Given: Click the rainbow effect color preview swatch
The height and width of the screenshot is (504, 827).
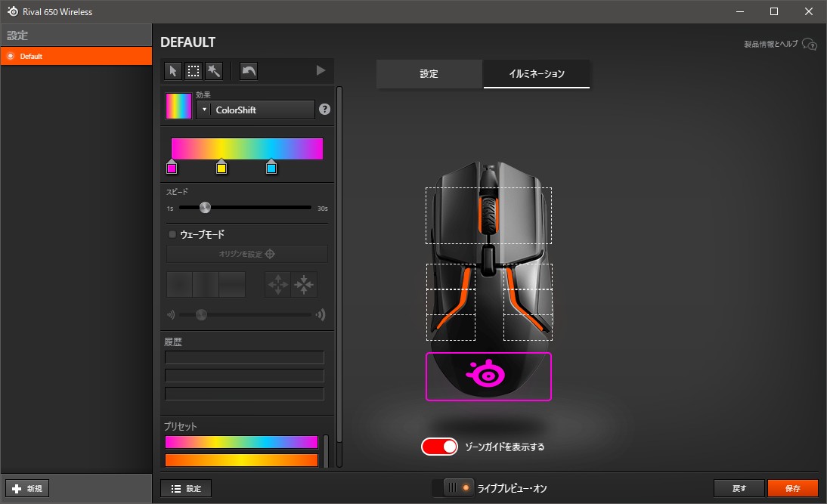Looking at the screenshot, I should click(x=179, y=106).
